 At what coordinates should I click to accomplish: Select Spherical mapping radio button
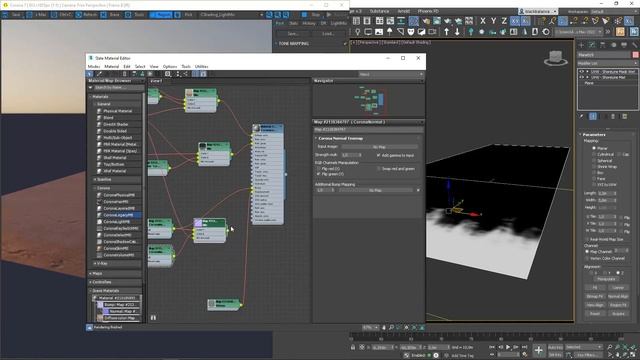[593, 160]
